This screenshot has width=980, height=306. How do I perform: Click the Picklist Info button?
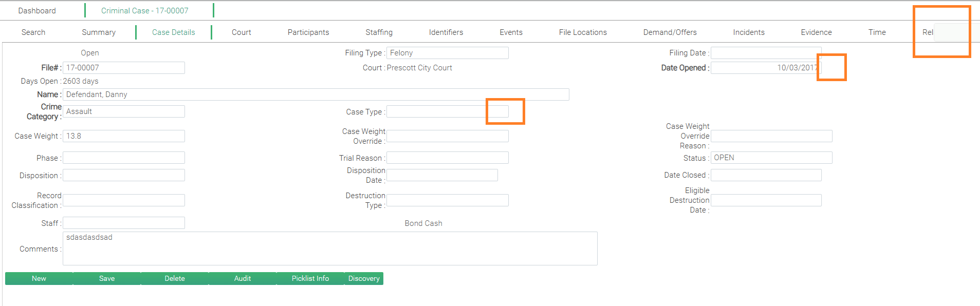click(310, 278)
